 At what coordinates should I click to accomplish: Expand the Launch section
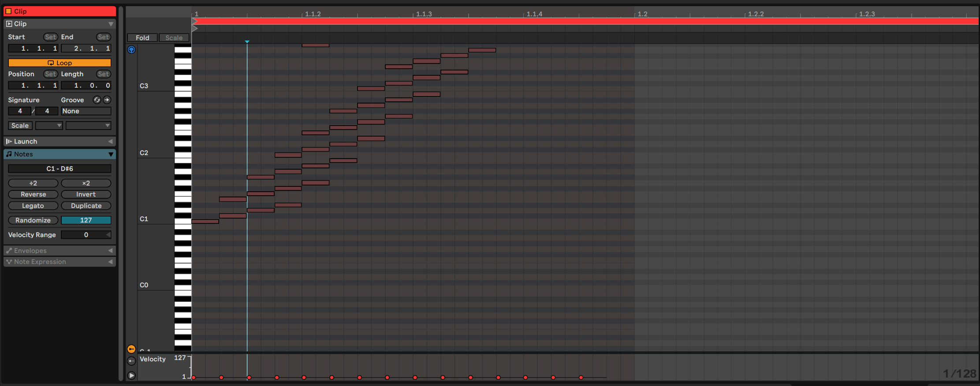60,141
